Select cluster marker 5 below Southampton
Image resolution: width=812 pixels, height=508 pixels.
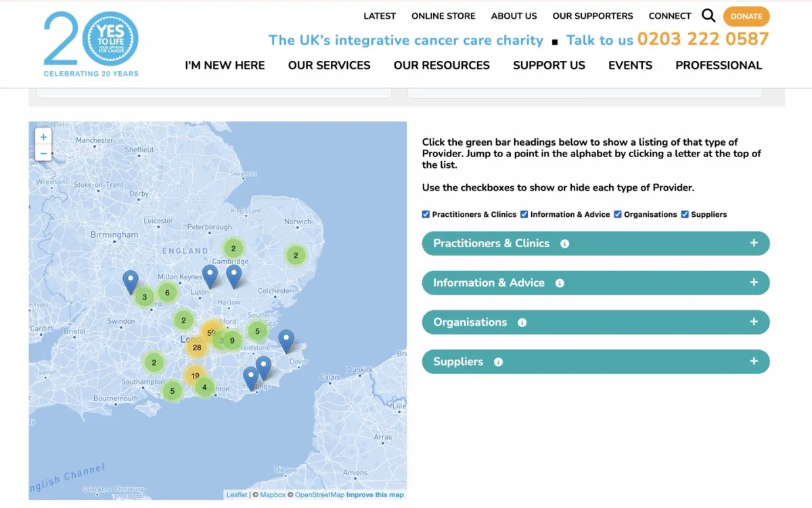click(173, 391)
